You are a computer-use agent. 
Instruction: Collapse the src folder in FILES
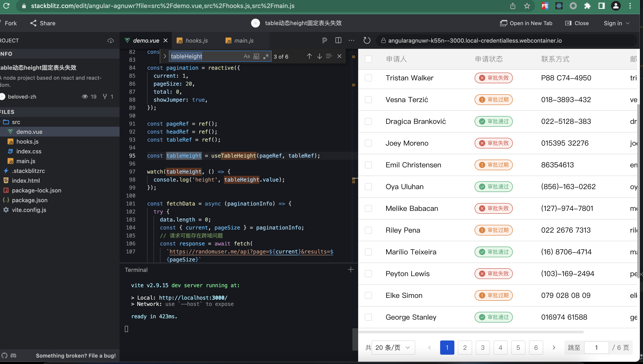tap(16, 122)
